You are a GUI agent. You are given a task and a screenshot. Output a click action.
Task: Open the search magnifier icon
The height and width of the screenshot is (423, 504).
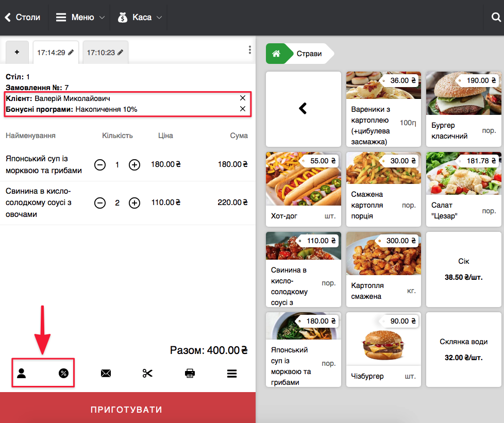[x=496, y=18]
